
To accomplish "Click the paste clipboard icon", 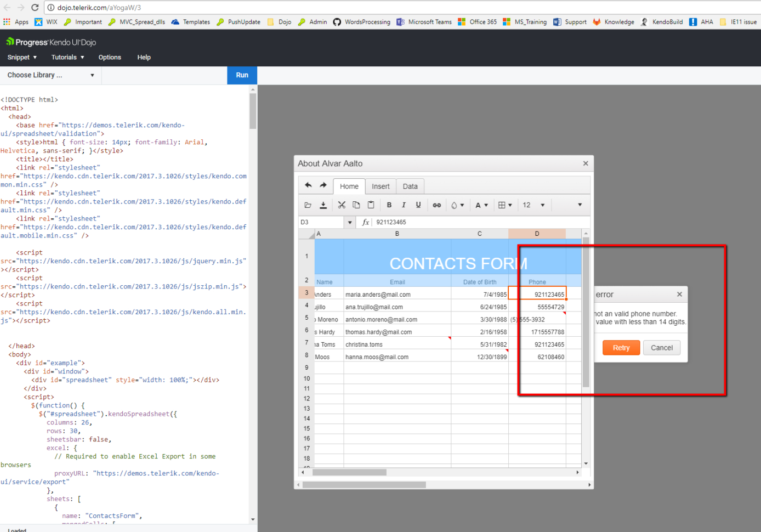I will click(x=371, y=205).
